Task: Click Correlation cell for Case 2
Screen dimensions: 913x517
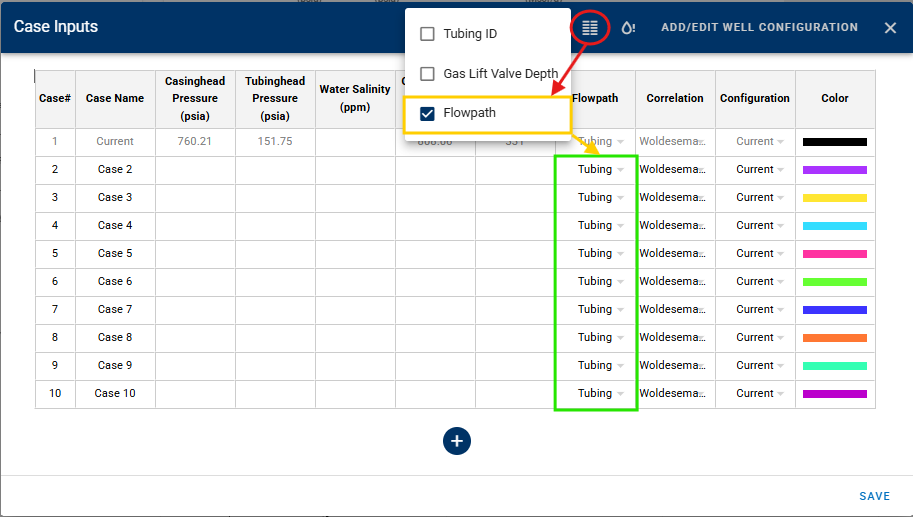Action: pos(675,169)
